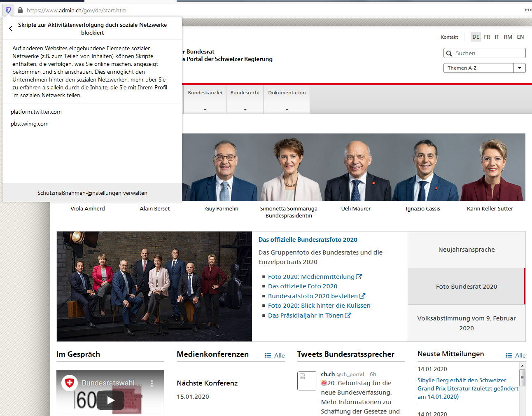The height and width of the screenshot is (416, 532).
Task: Switch site language to IT
Action: pos(497,37)
